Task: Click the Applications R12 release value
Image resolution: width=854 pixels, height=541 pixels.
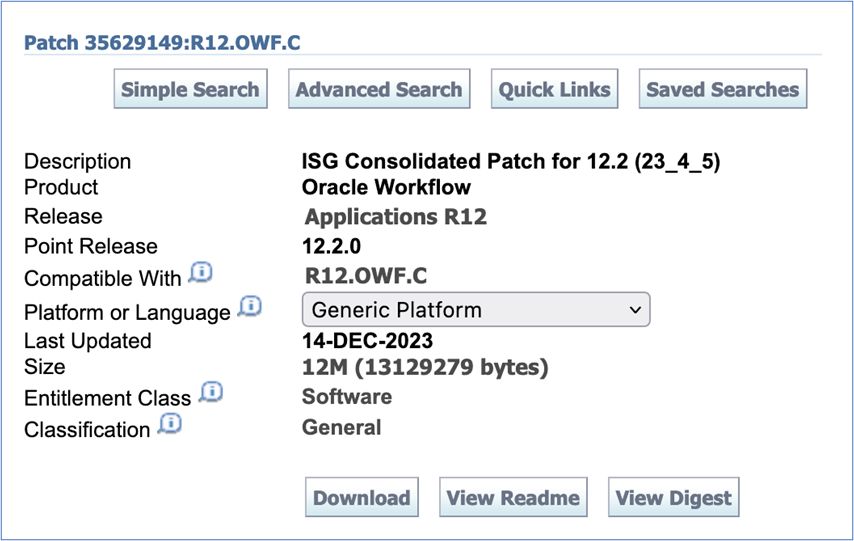Action: (395, 216)
